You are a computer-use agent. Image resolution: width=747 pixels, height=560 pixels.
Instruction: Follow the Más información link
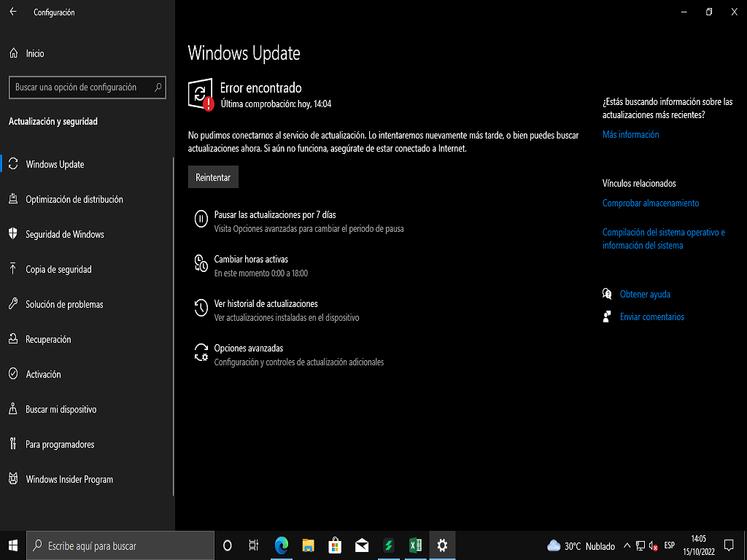click(x=630, y=135)
